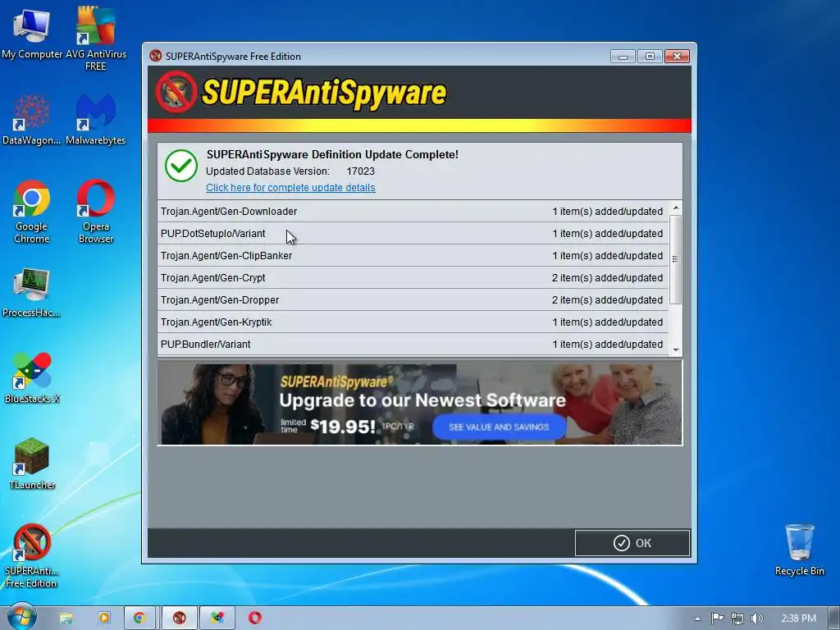Select the Opera Browser desktop shortcut
The height and width of the screenshot is (630, 840).
95,211
